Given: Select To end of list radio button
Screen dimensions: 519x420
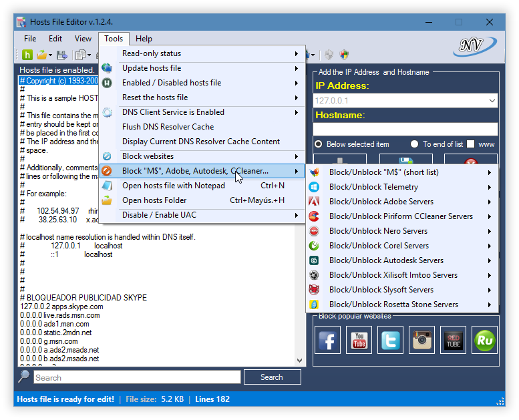Looking at the screenshot, I should click(x=414, y=144).
